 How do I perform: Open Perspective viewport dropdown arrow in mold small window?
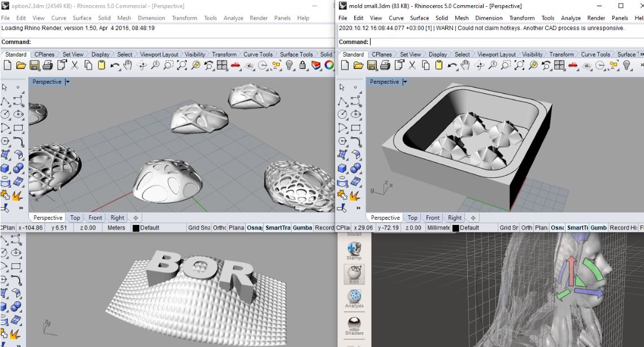[406, 82]
